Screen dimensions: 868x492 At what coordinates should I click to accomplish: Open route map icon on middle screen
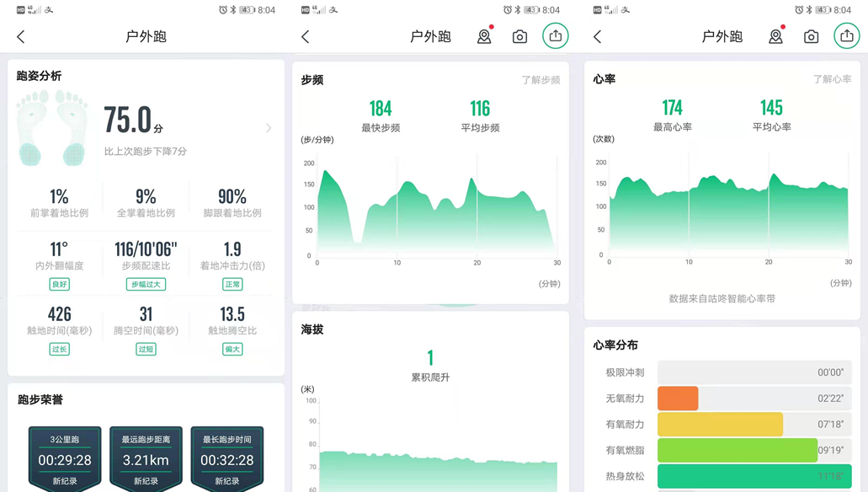click(484, 35)
